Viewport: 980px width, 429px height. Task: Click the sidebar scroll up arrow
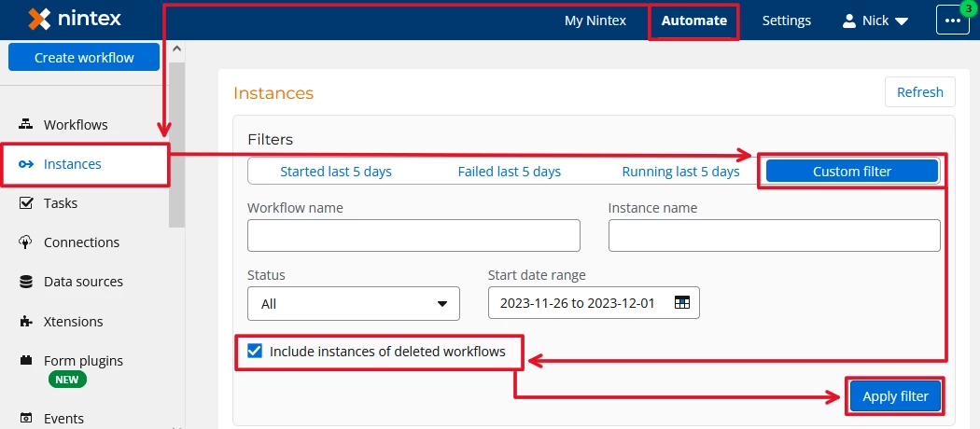177,48
